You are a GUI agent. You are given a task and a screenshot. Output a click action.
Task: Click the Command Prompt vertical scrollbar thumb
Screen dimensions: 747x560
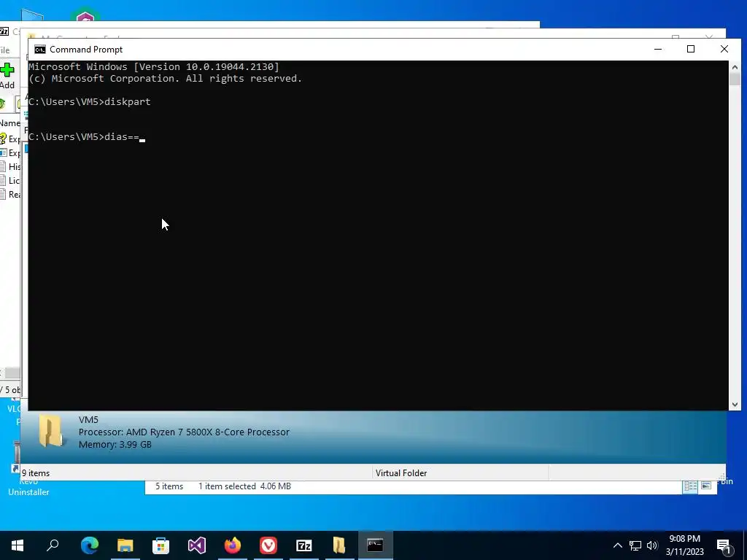click(x=735, y=79)
